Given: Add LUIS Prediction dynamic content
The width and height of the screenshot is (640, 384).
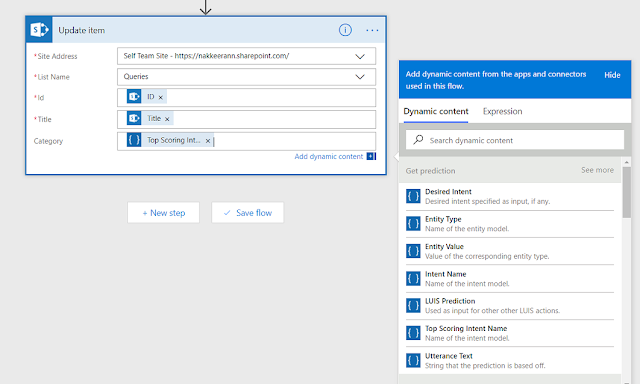Looking at the screenshot, I should (x=510, y=306).
